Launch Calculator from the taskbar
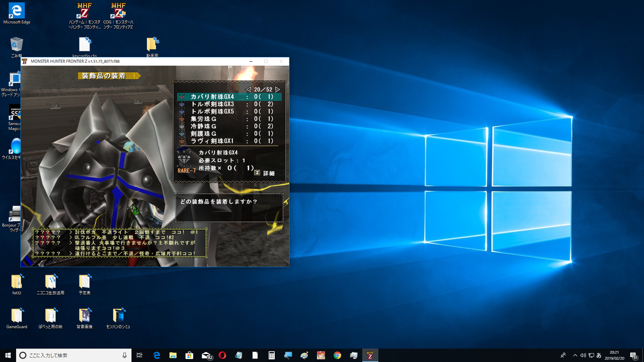This screenshot has height=362, width=644. point(271,355)
